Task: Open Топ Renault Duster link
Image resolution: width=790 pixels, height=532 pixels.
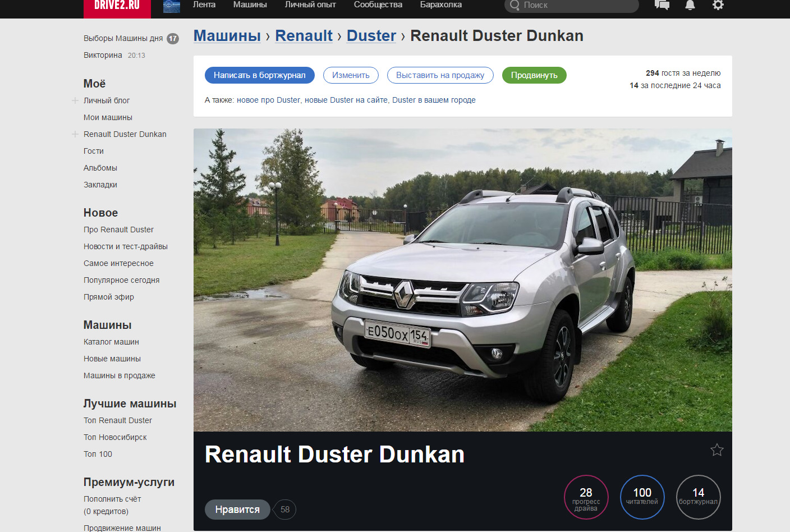Action: tap(118, 420)
